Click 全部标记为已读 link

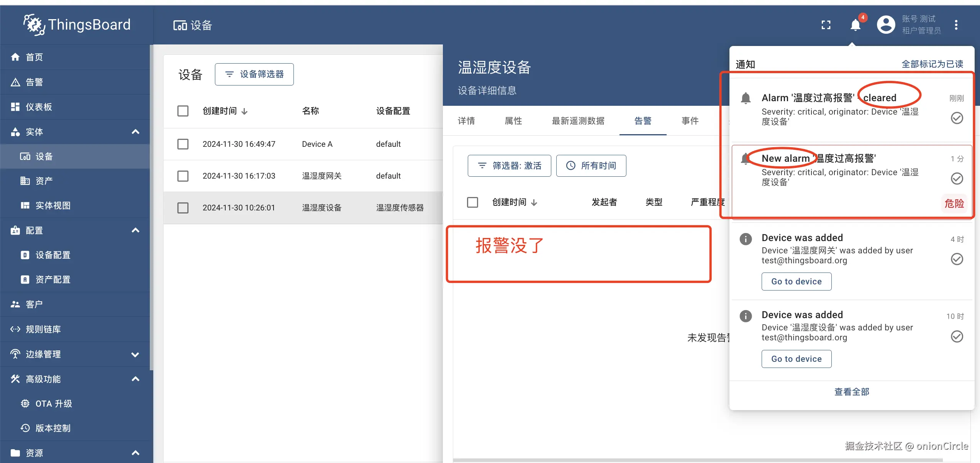point(932,64)
